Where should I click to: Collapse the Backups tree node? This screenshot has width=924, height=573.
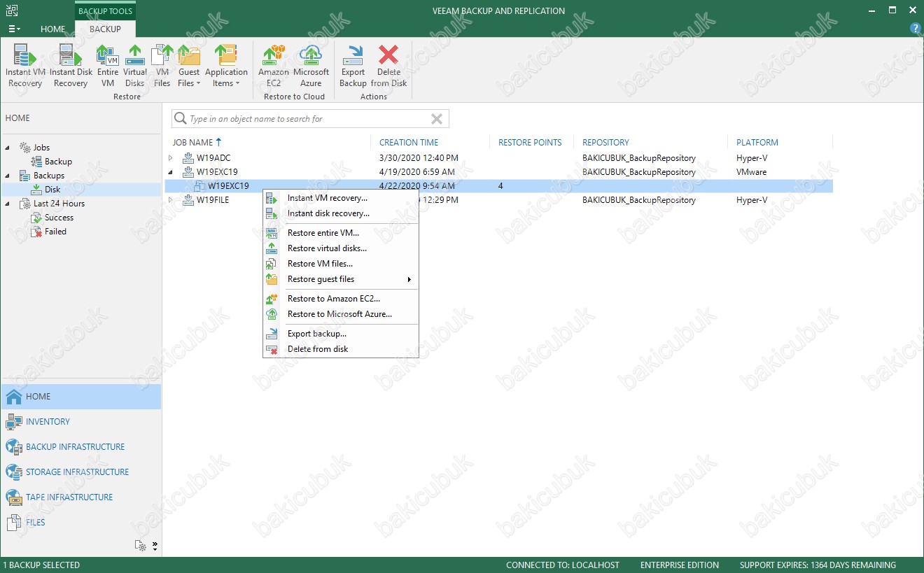click(8, 176)
